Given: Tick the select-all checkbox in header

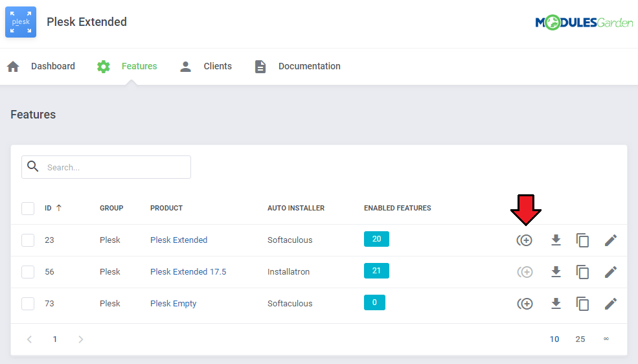Looking at the screenshot, I should (28, 209).
